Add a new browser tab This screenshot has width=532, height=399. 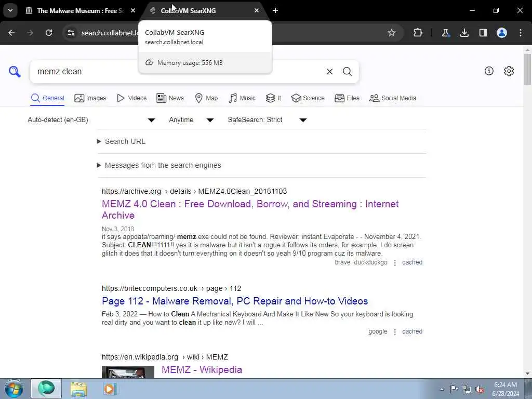point(275,10)
